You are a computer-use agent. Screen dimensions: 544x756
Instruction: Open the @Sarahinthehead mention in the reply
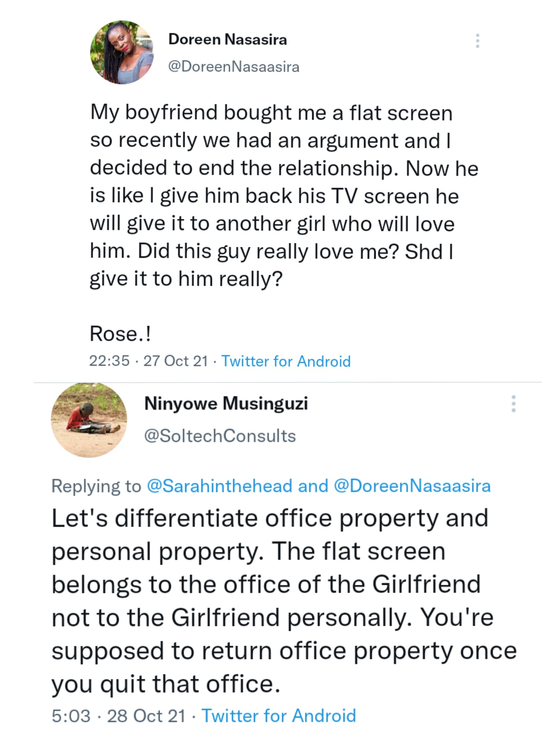click(x=220, y=486)
